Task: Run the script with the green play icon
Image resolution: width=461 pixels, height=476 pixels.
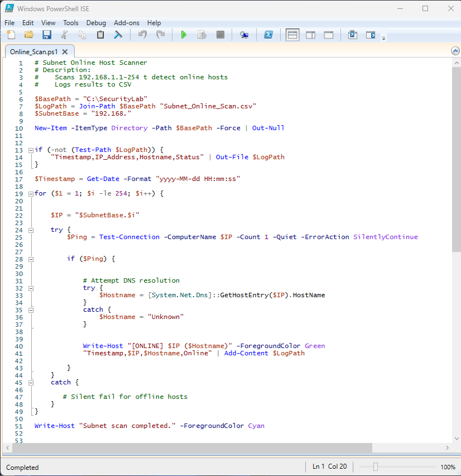Action: tap(184, 35)
